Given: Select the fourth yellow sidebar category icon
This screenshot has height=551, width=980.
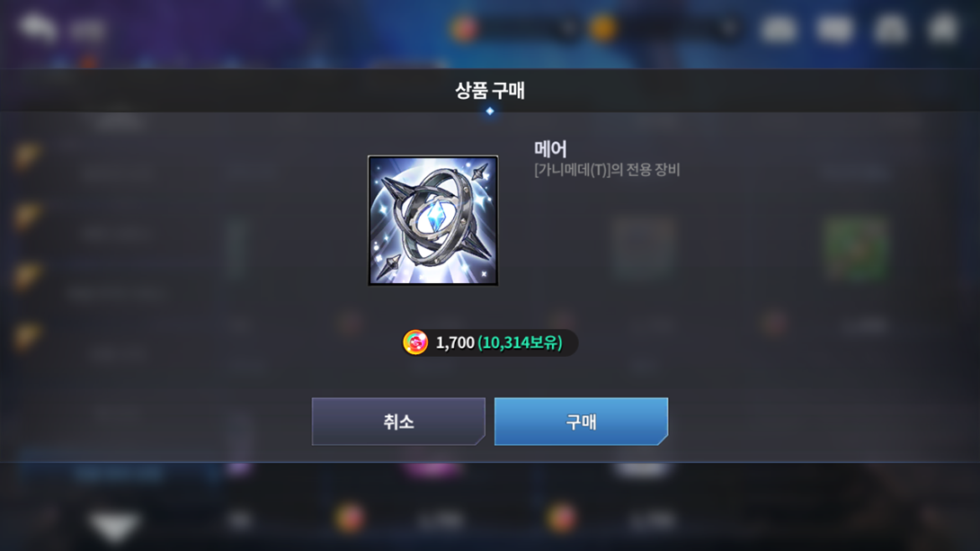Looking at the screenshot, I should tap(28, 337).
